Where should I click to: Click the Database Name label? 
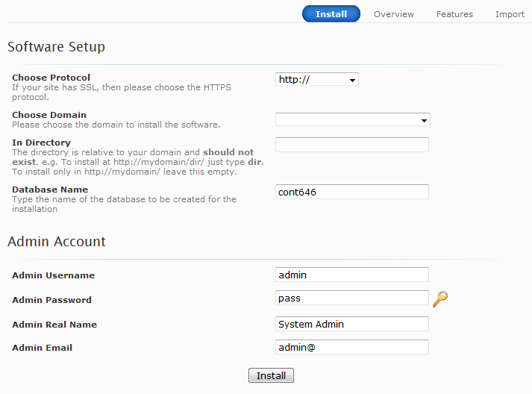tap(48, 190)
